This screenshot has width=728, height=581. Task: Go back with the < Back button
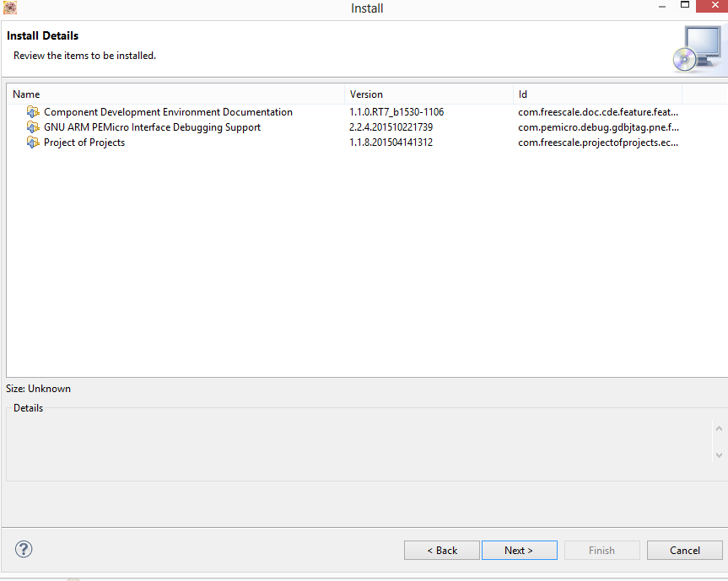[x=441, y=551]
